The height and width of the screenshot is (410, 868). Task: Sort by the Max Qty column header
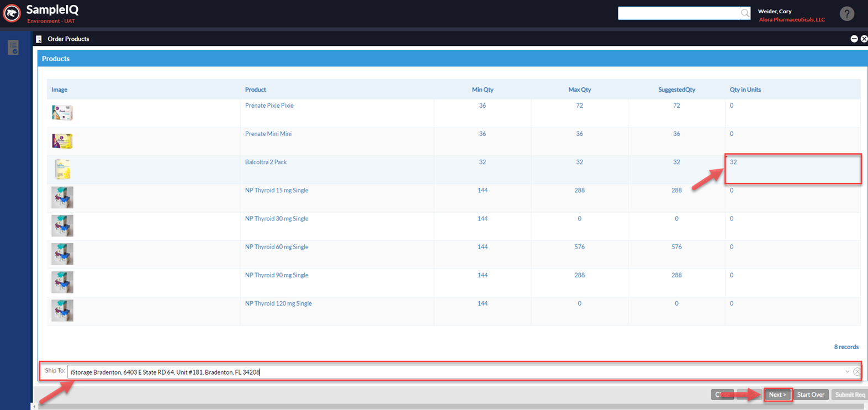[580, 90]
